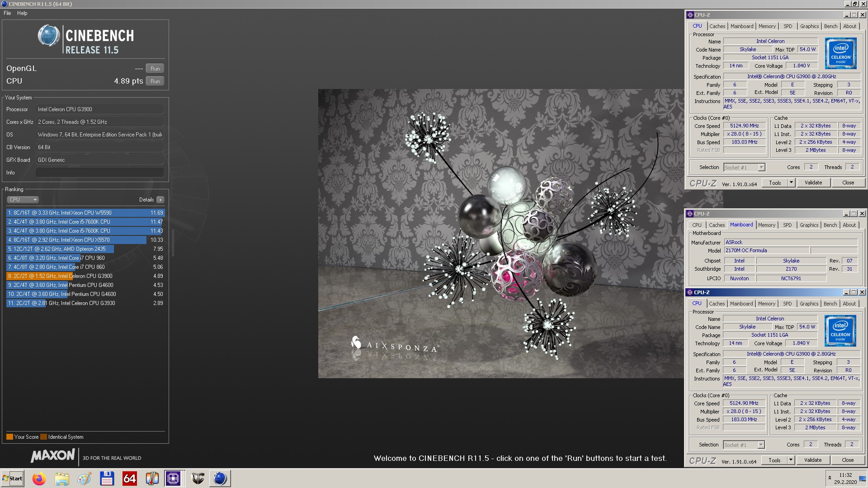This screenshot has height=488, width=868.
Task: Select highlighted Celeron G3900 ranking row
Action: point(85,276)
